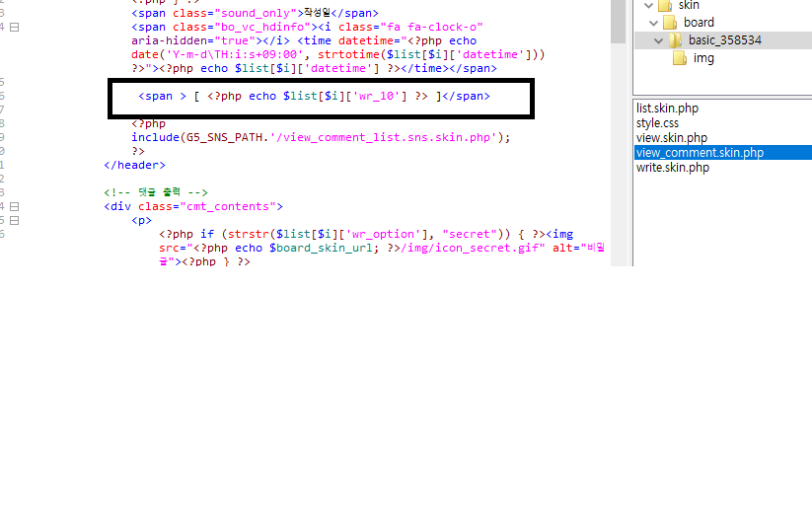812x513 pixels.
Task: Fold the cmt_contents div code block
Action: 14,206
